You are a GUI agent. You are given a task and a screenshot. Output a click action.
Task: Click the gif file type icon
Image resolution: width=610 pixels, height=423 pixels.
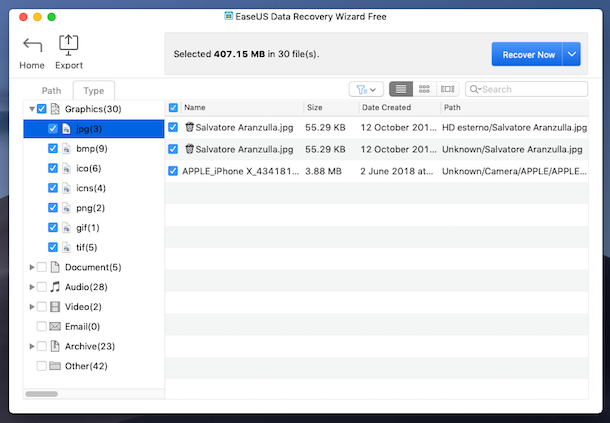(67, 228)
